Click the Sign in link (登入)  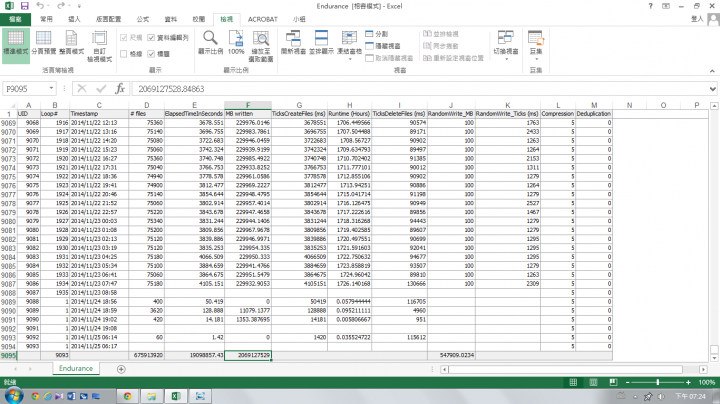(697, 19)
